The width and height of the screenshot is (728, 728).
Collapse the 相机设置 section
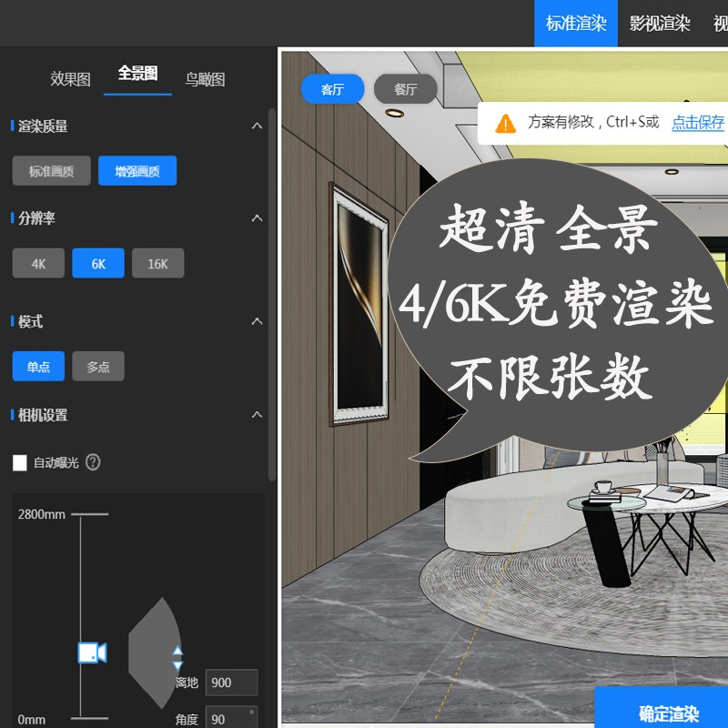tap(258, 415)
